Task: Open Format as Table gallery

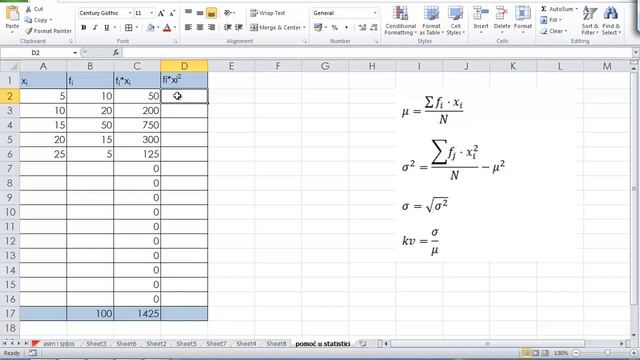Action: point(431,20)
